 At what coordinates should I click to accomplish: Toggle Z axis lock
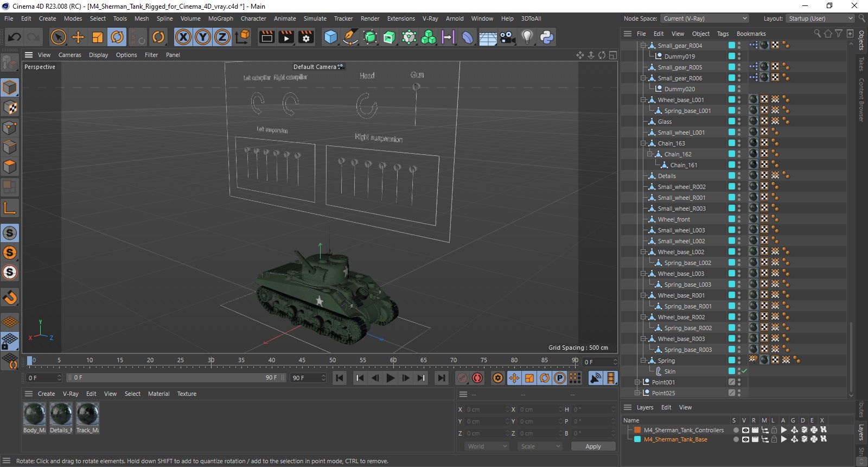pyautogui.click(x=222, y=37)
